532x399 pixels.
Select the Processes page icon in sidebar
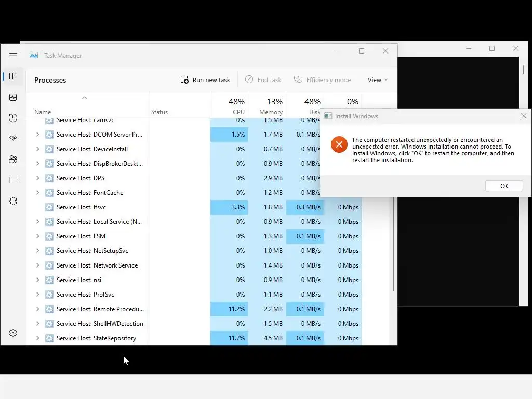point(13,76)
